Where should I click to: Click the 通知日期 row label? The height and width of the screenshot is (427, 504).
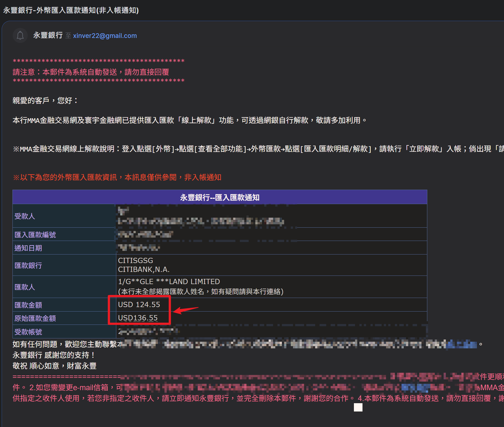pyautogui.click(x=28, y=248)
